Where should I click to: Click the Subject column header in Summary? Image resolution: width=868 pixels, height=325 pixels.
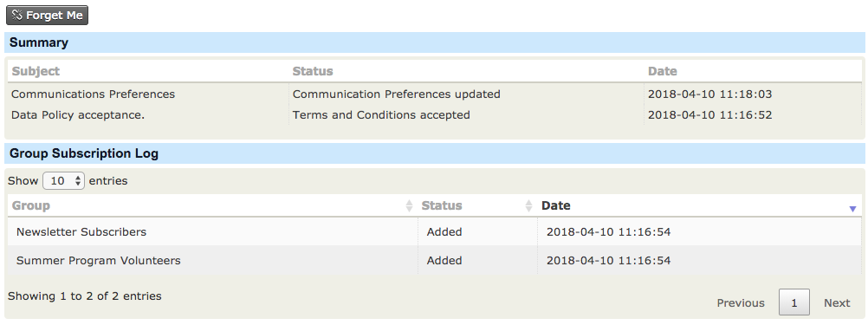tap(36, 71)
